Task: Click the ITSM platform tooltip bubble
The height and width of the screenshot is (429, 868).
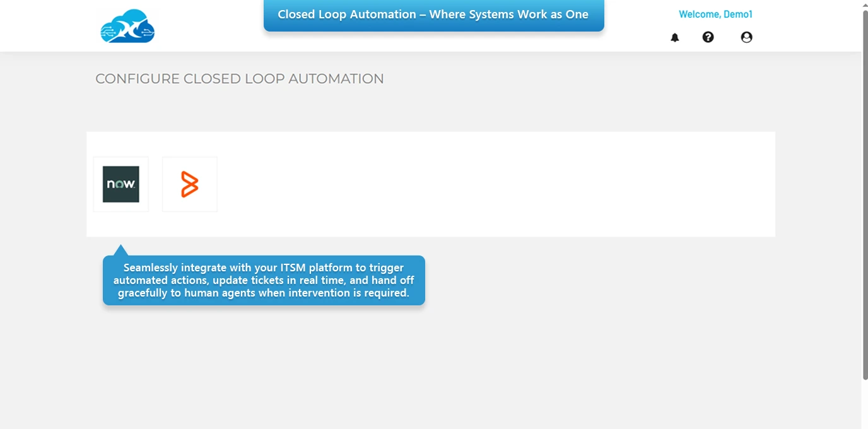Action: point(264,280)
